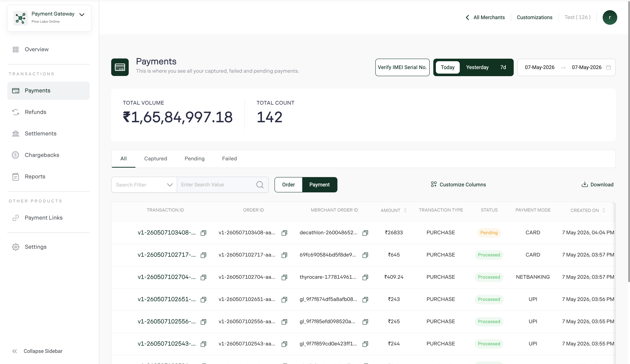Copy transaction ID v1-260507102704

(x=203, y=277)
